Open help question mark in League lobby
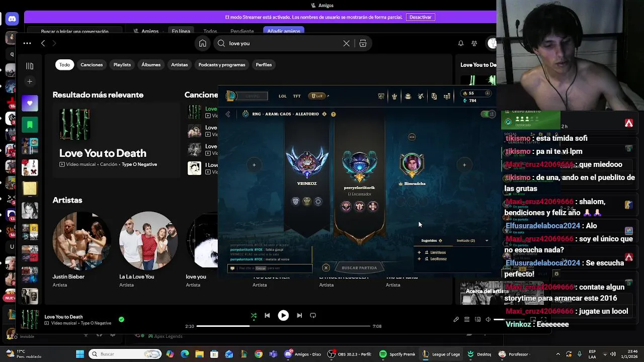 pos(333,114)
